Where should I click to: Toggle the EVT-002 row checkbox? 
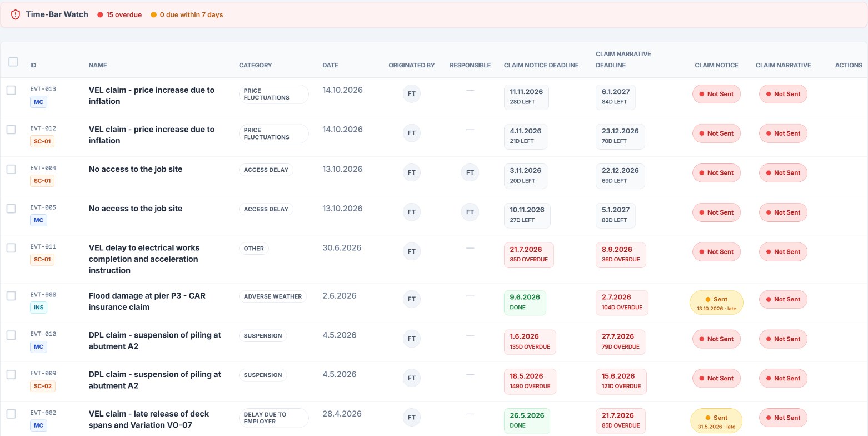pyautogui.click(x=11, y=414)
